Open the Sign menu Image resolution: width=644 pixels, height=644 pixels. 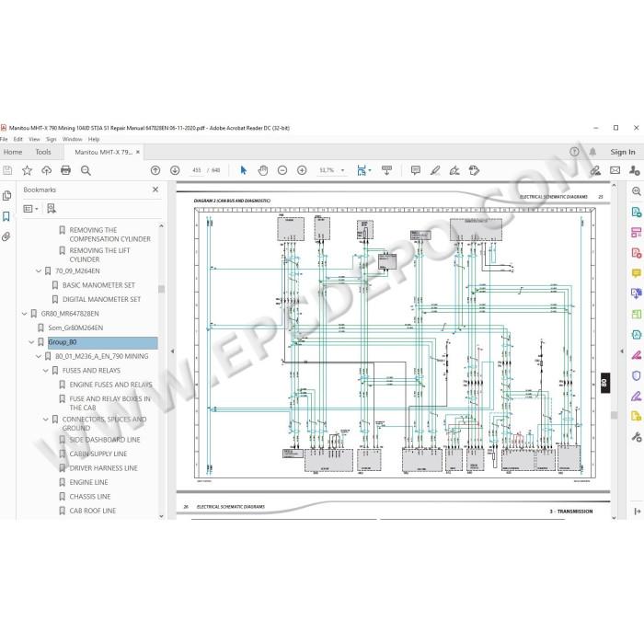[52, 139]
